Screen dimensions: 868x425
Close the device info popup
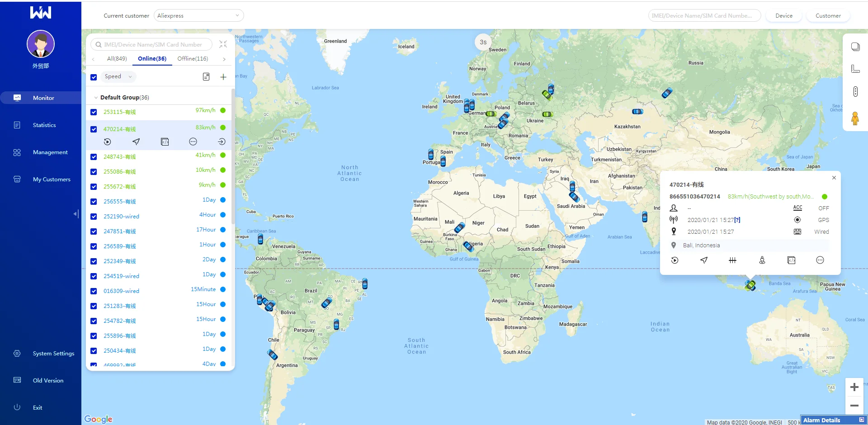coord(834,178)
